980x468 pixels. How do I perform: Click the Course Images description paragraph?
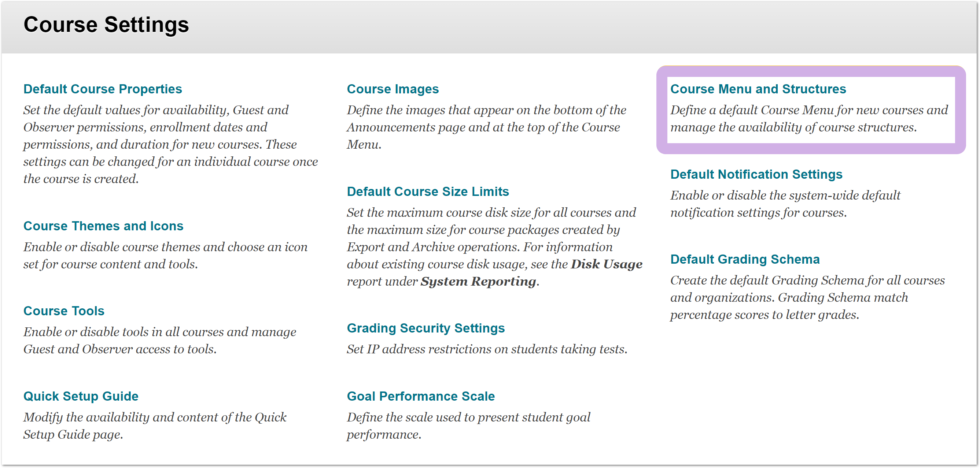pyautogui.click(x=486, y=127)
